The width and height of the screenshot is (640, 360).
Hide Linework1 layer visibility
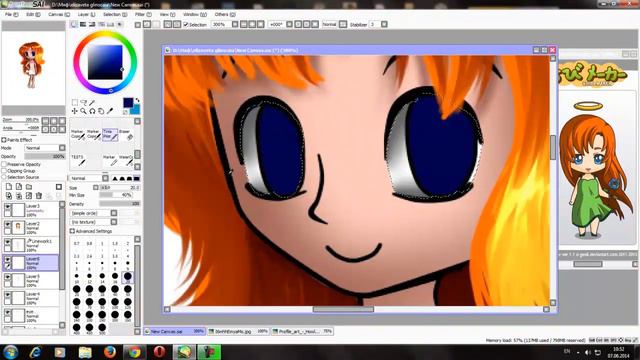(7, 242)
